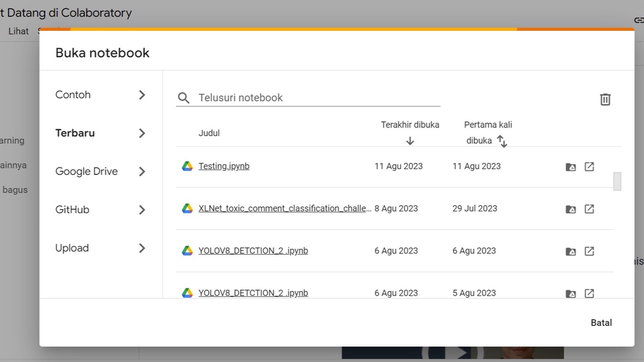Open the Testing.ipynb notebook link

click(x=223, y=166)
